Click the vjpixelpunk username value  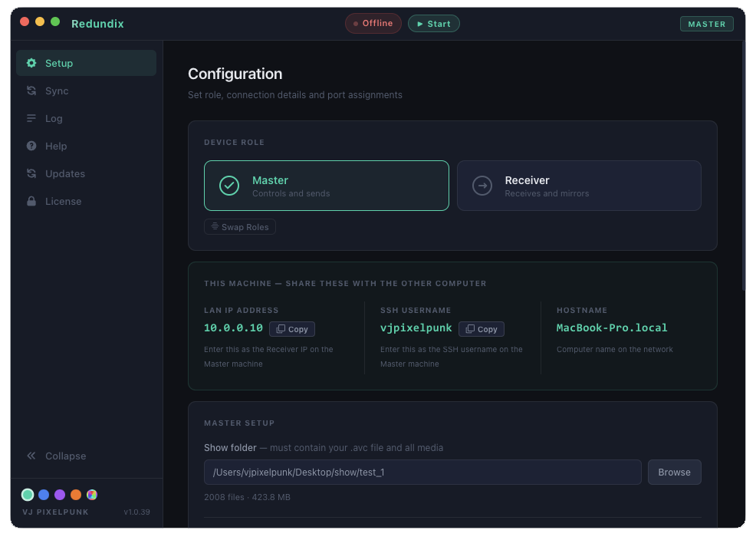click(416, 328)
